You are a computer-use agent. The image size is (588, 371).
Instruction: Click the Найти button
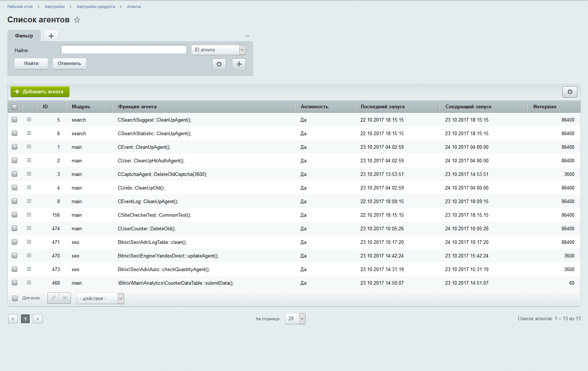[31, 64]
